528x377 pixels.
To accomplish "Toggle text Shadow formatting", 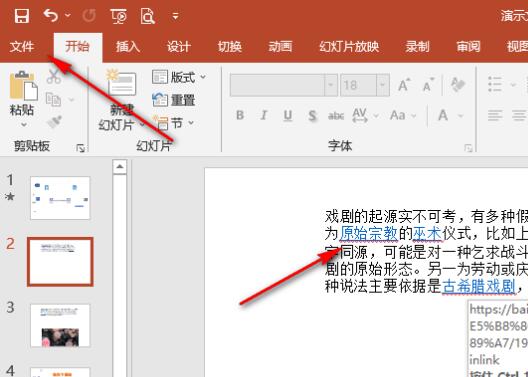I will click(312, 116).
